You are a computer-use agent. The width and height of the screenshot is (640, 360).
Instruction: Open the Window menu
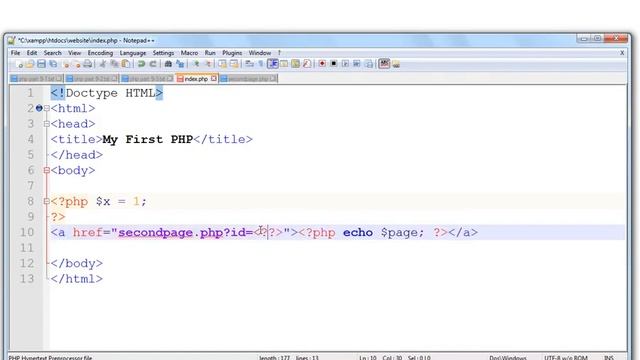[260, 53]
